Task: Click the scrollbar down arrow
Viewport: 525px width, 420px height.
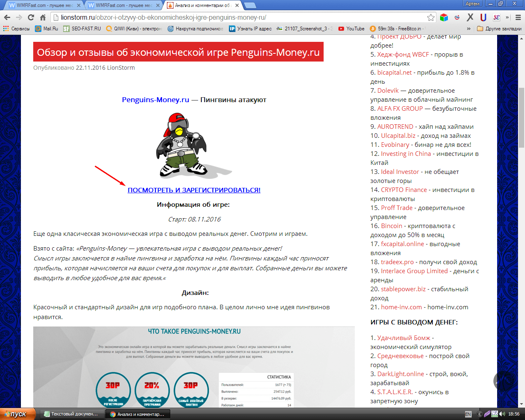Action: click(x=521, y=404)
